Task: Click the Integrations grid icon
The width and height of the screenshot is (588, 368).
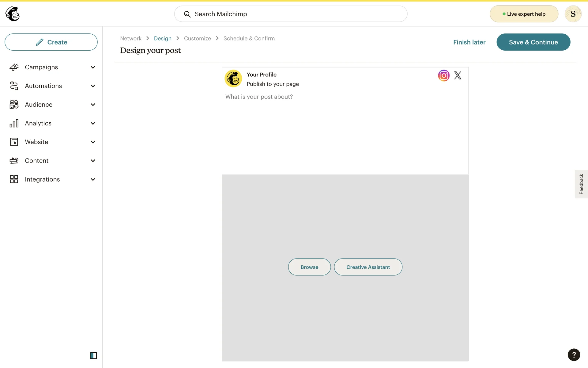Action: [14, 179]
